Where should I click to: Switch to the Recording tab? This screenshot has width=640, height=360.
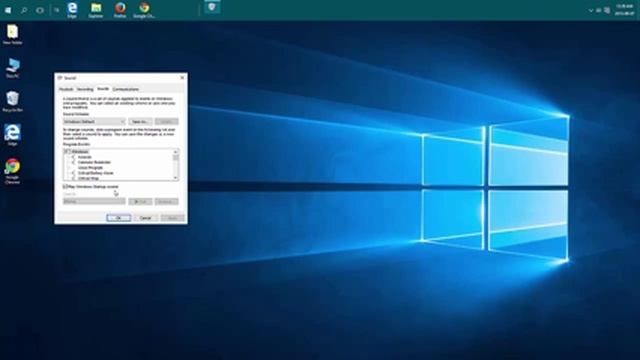85,89
